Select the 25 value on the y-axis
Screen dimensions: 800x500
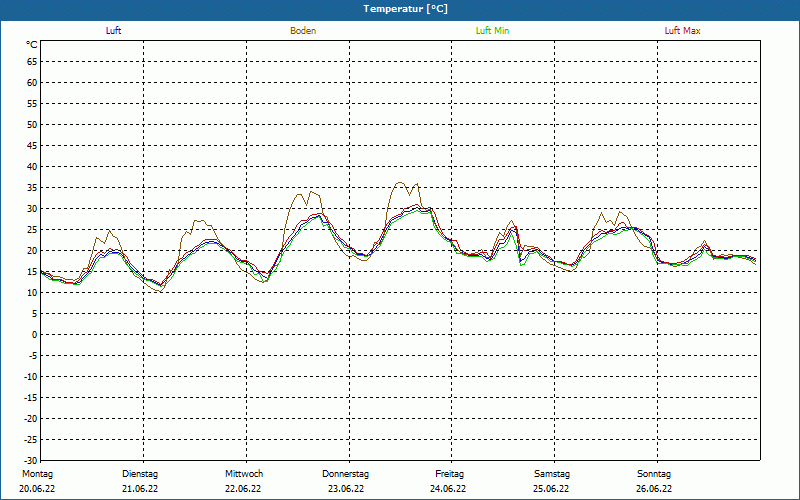(32, 230)
